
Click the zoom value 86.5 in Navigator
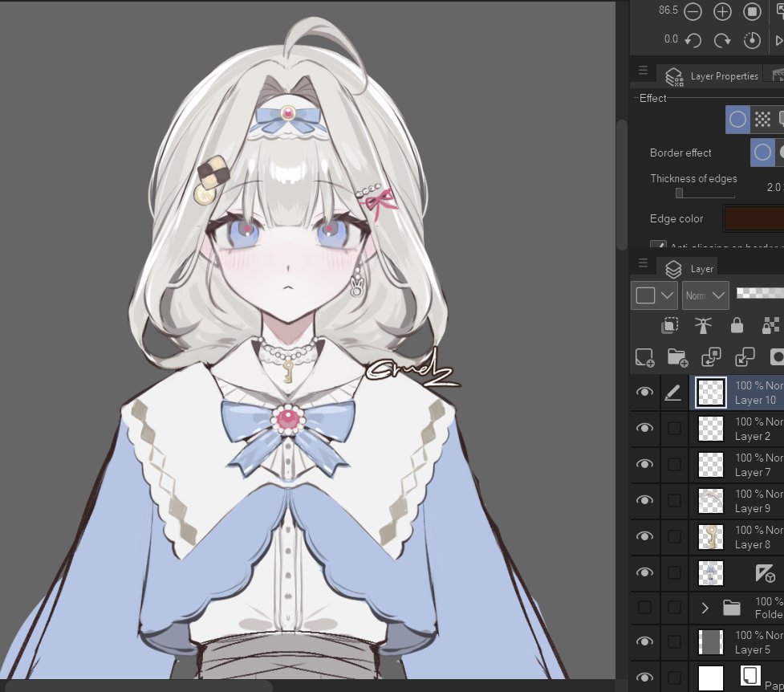pos(668,10)
